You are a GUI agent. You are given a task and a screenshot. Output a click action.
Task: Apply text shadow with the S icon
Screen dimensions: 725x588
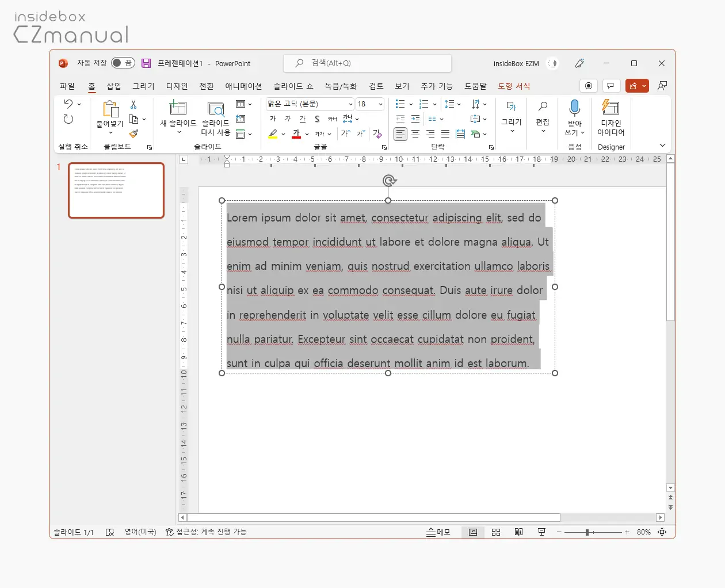click(x=317, y=119)
